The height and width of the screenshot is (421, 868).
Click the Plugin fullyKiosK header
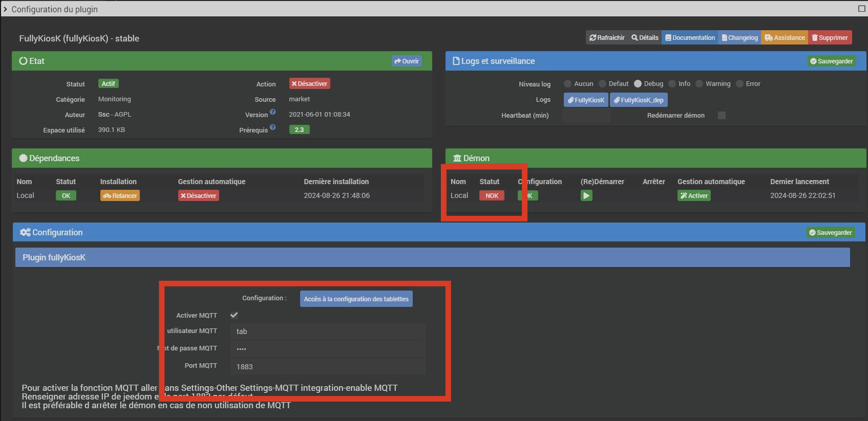tap(433, 257)
